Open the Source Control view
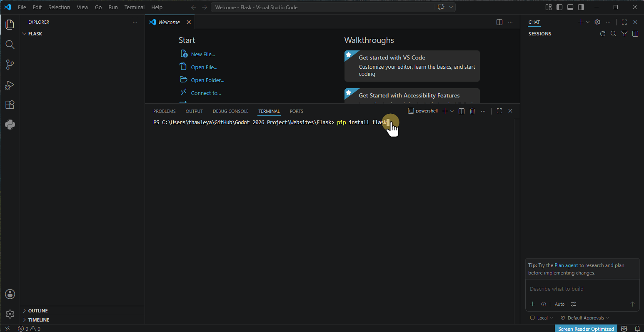 click(10, 65)
